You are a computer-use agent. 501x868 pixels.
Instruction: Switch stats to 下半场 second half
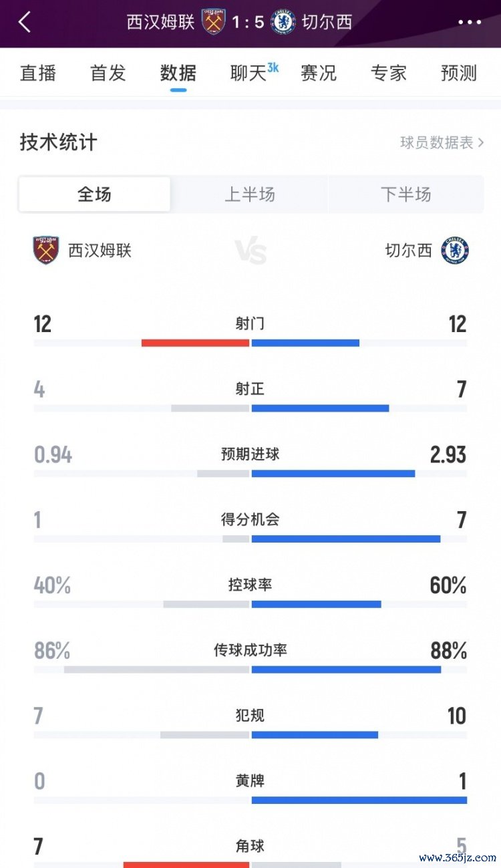[x=405, y=194]
